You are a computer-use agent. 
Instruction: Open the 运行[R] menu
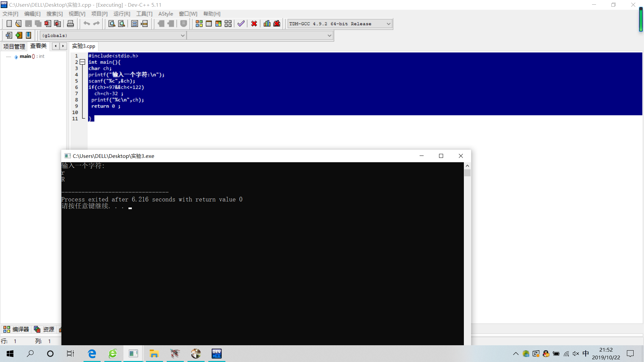pos(121,14)
